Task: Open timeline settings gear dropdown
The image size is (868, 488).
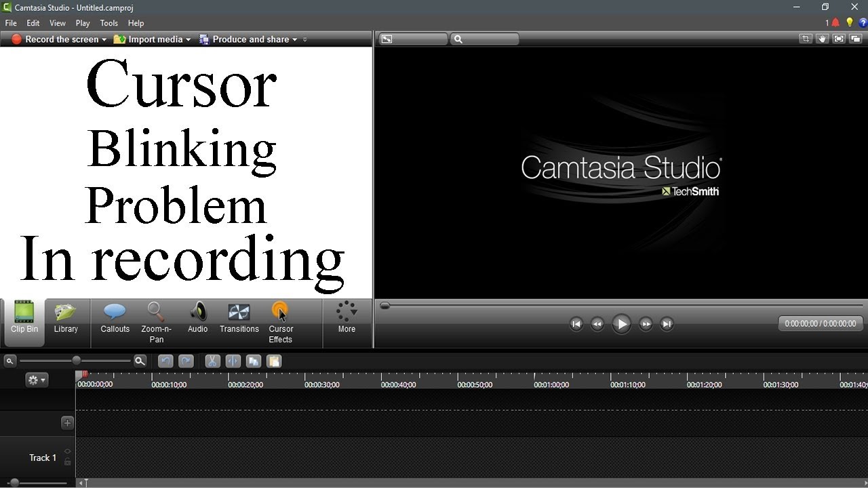Action: [x=36, y=380]
